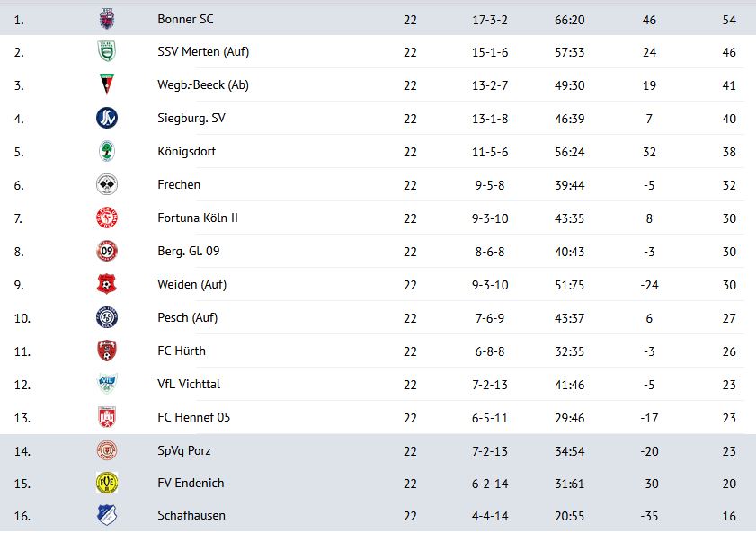The image size is (756, 533).
Task: Click the Königsdorf tree crest
Action: tap(107, 151)
